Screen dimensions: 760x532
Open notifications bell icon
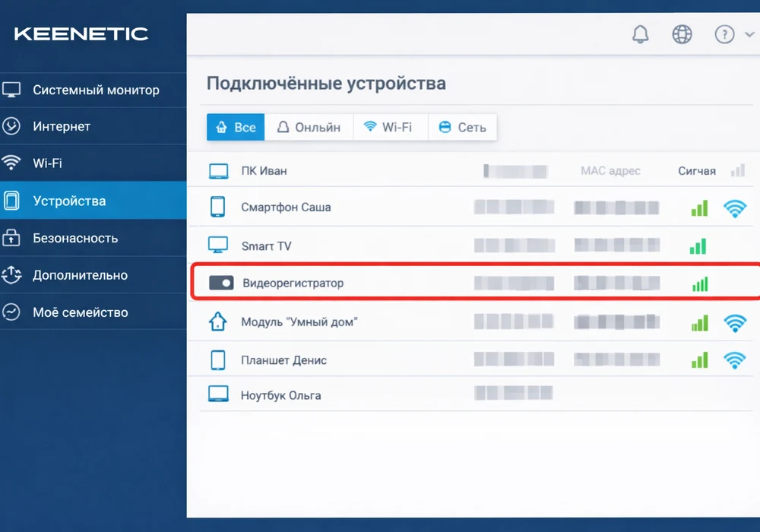[640, 34]
